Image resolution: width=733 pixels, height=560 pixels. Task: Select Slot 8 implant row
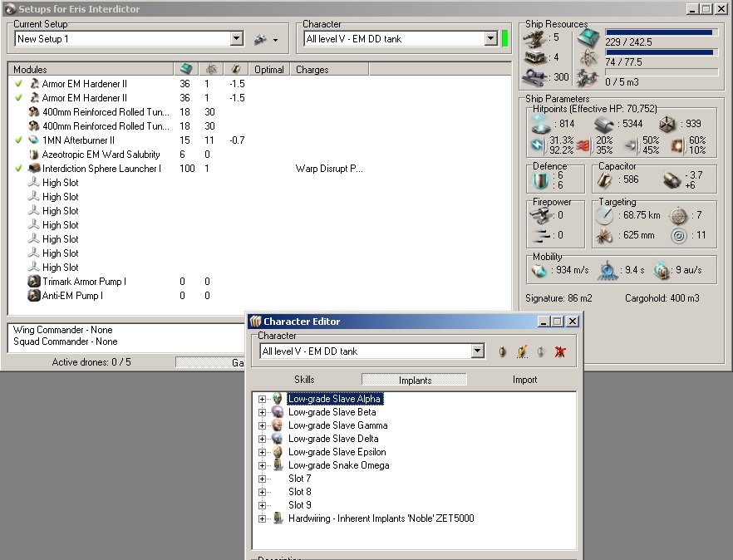click(x=300, y=492)
